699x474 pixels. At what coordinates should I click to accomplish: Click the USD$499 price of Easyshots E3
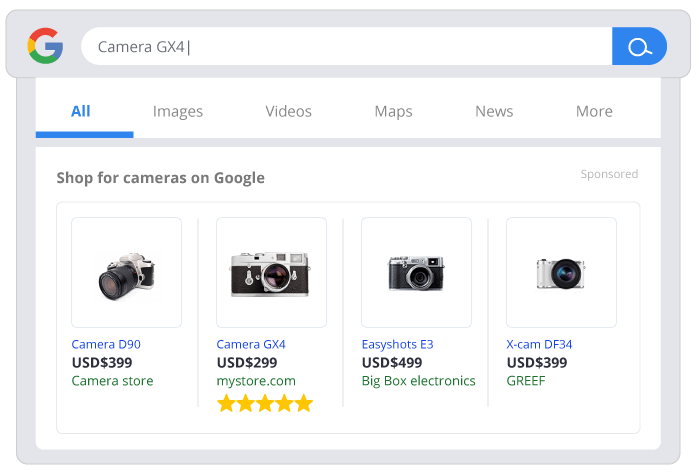(392, 363)
